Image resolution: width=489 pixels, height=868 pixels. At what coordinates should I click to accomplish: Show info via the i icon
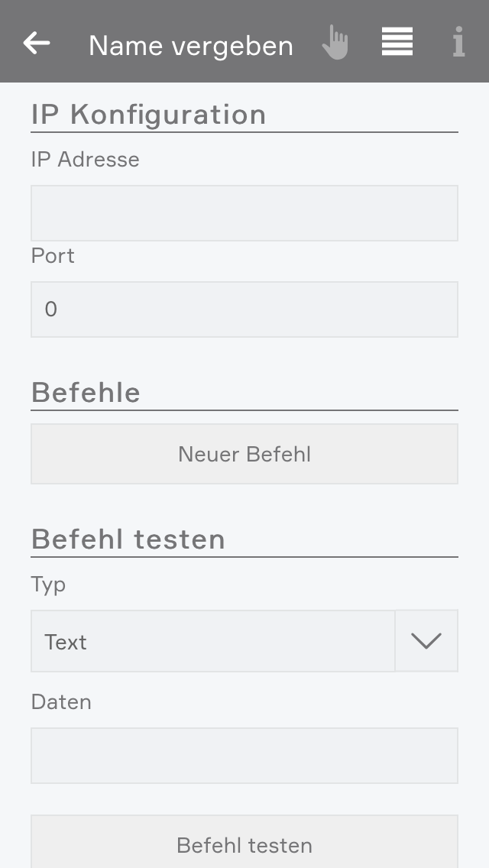458,43
